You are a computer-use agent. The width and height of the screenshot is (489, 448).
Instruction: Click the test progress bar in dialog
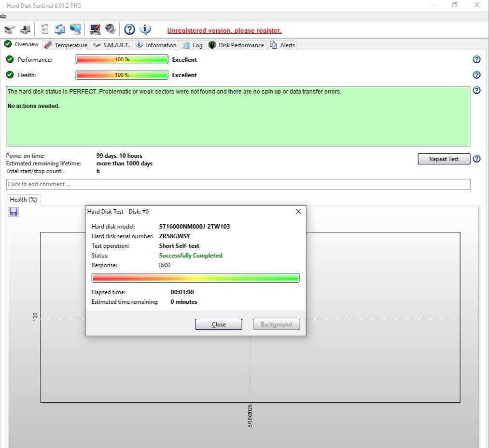coord(196,278)
